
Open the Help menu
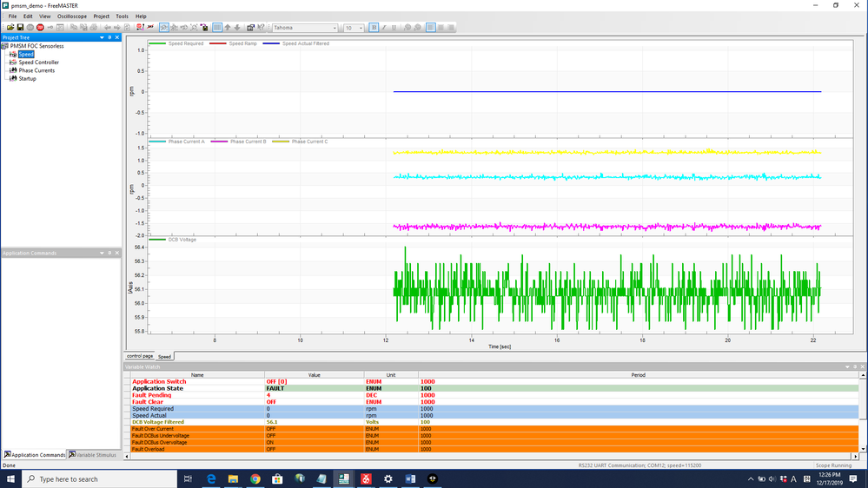[x=141, y=16]
